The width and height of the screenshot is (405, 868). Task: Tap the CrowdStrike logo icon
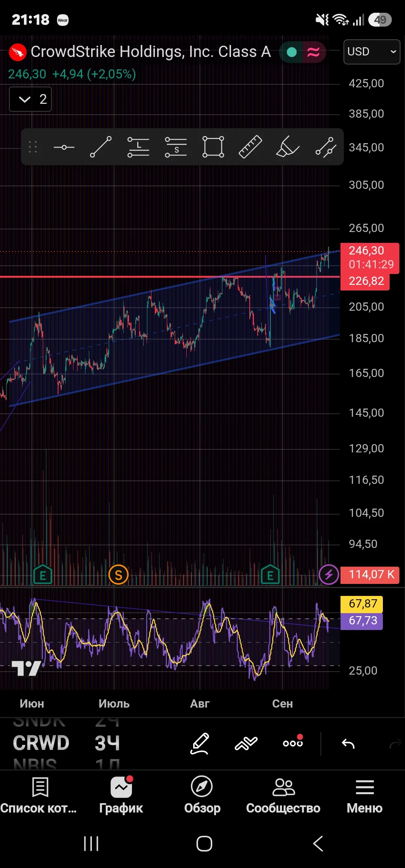18,52
